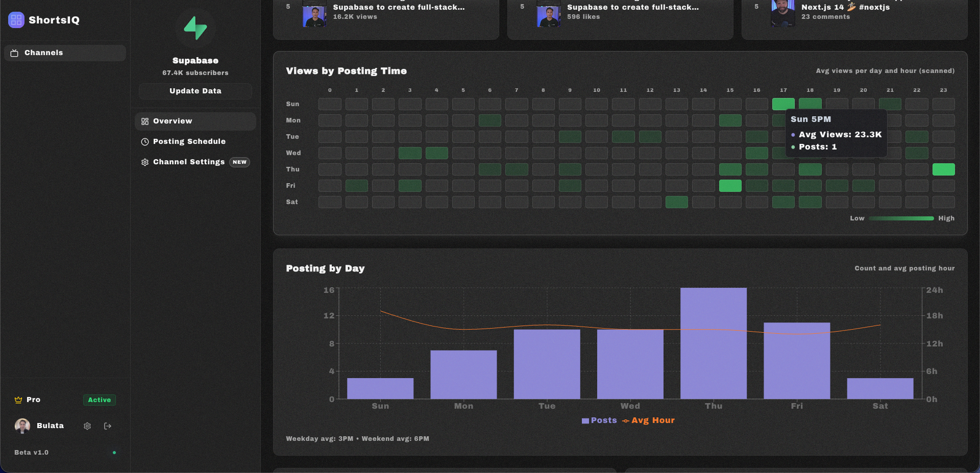Click the Sun bar in Posting by Day

click(380, 388)
